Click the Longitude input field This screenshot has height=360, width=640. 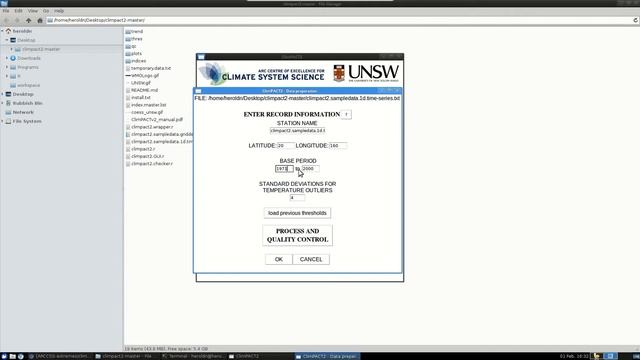pyautogui.click(x=338, y=145)
